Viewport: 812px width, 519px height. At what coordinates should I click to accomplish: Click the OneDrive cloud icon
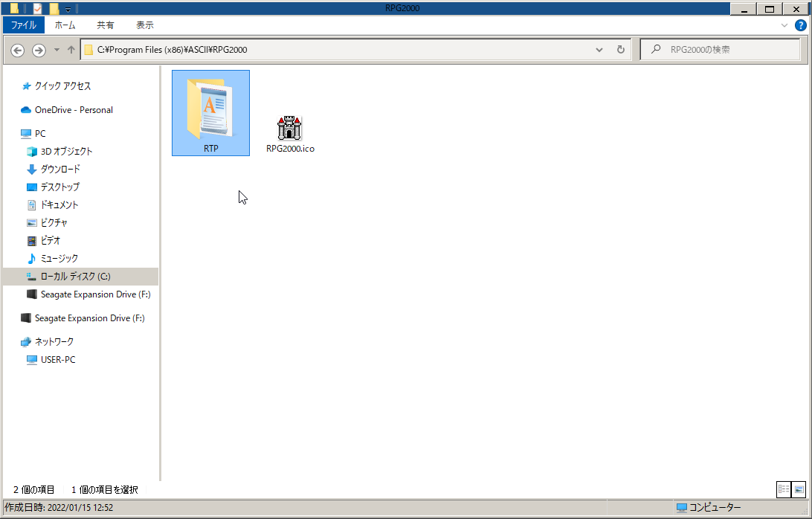tap(26, 110)
